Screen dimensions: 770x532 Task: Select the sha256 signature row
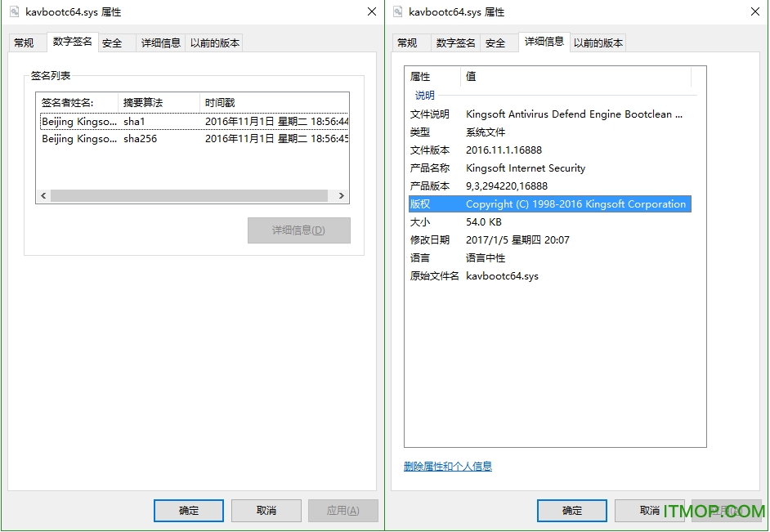point(194,139)
